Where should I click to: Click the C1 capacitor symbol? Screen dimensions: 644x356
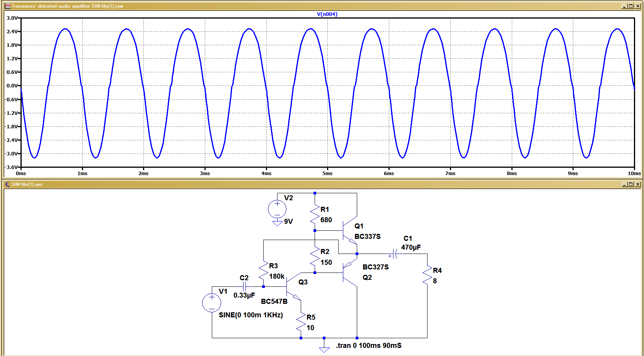click(x=394, y=254)
